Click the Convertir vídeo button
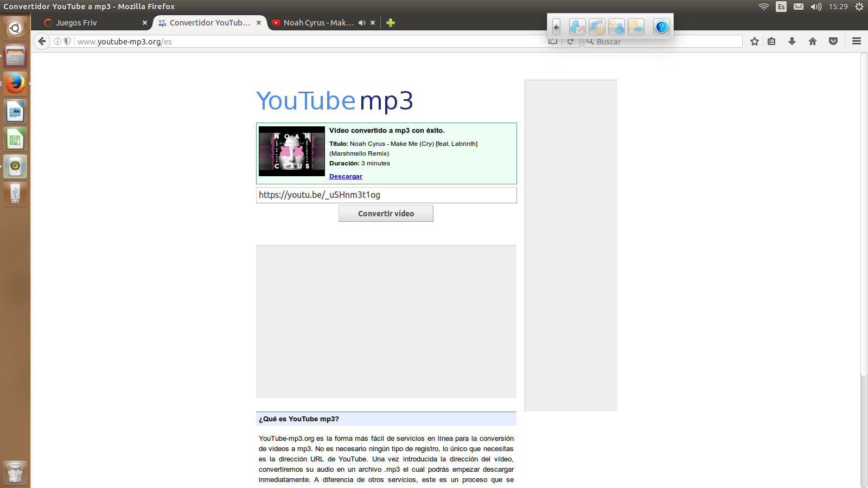868x488 pixels. pyautogui.click(x=386, y=214)
